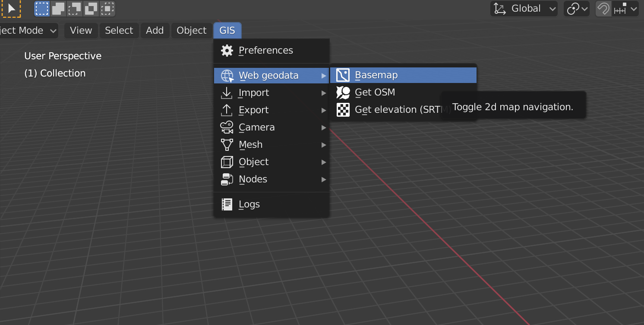Click the transform orientation axes icon

click(500, 9)
